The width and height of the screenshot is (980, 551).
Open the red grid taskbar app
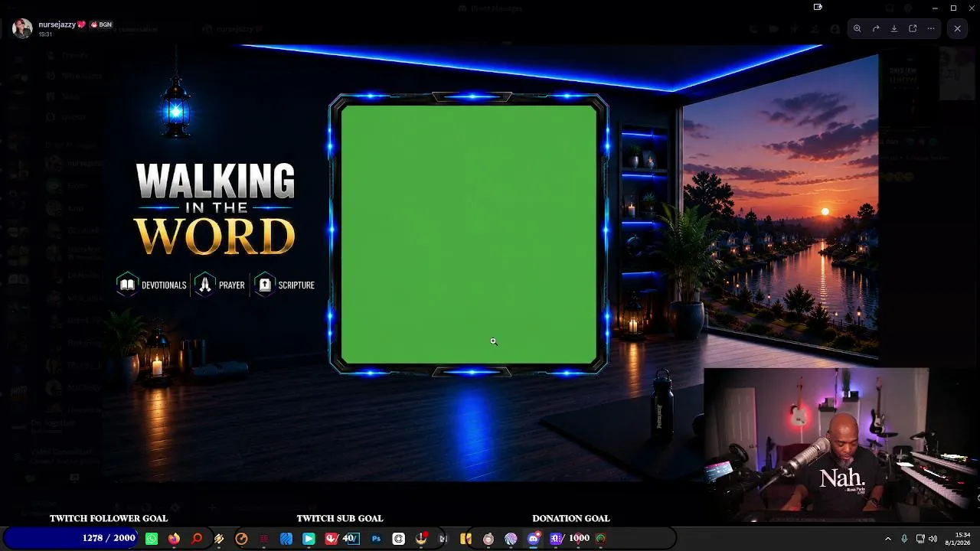coord(264,539)
